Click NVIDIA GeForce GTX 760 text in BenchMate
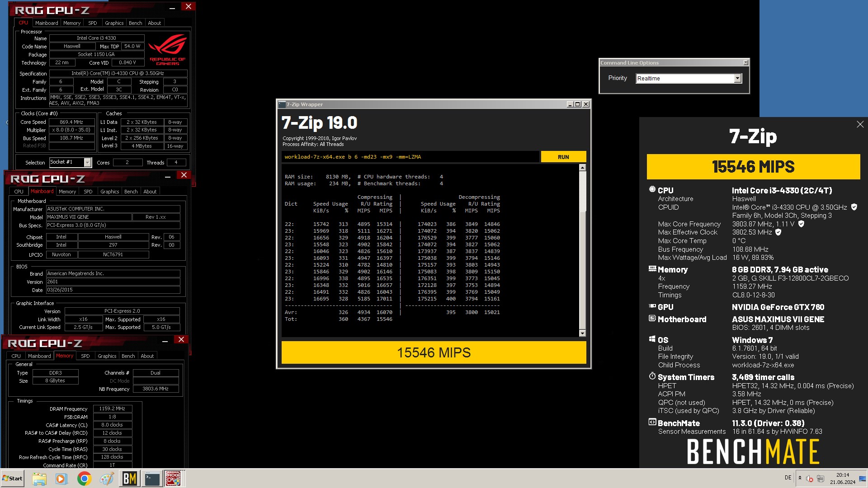Screen dimensions: 868x488 tap(778, 307)
